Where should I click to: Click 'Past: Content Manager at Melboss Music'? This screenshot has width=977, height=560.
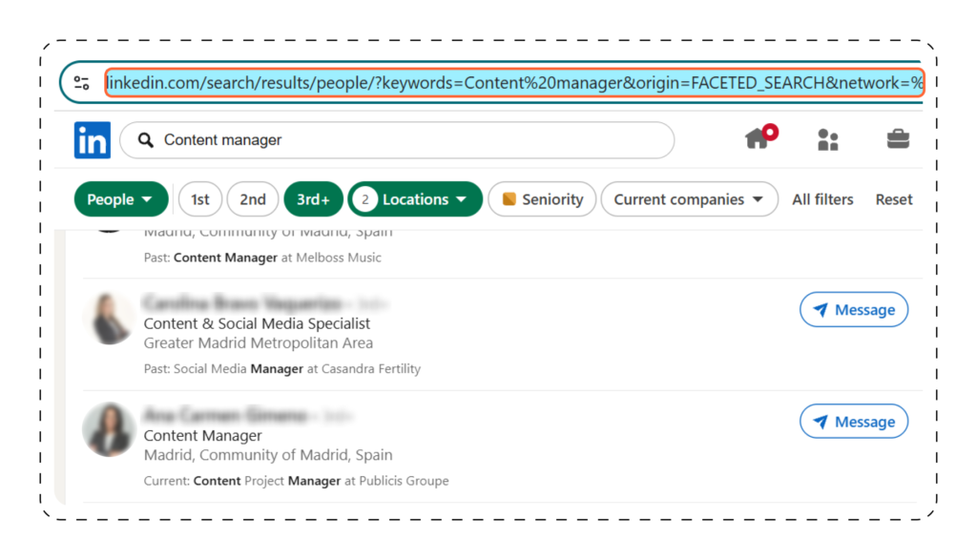pyautogui.click(x=262, y=258)
